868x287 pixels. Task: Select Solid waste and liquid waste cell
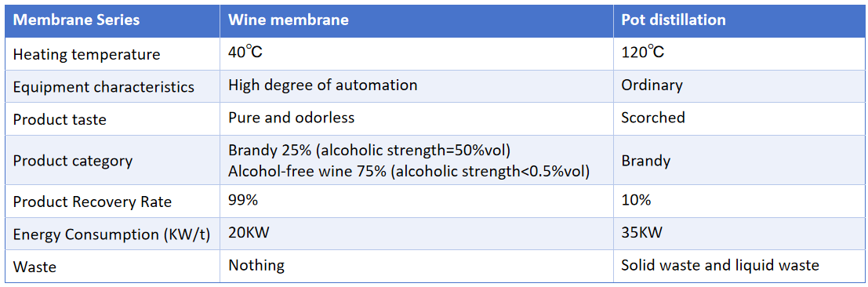click(738, 266)
